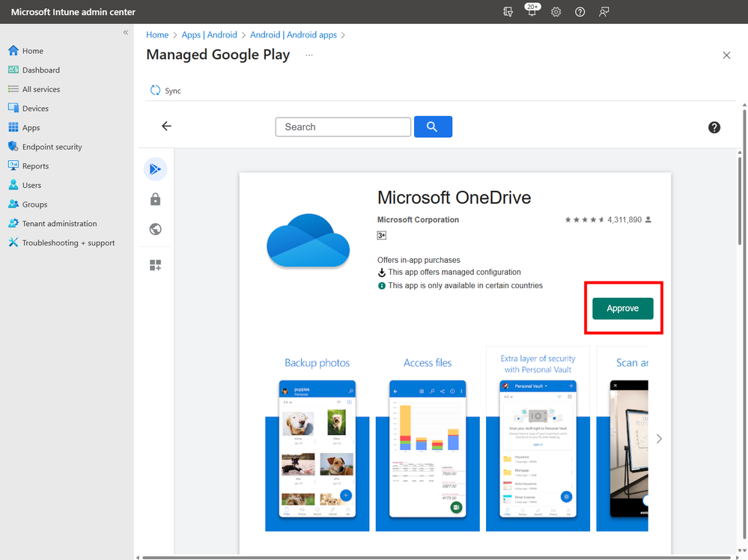Image resolution: width=748 pixels, height=560 pixels.
Task: Click the inner vertical scrollbar thumb
Action: point(740,201)
